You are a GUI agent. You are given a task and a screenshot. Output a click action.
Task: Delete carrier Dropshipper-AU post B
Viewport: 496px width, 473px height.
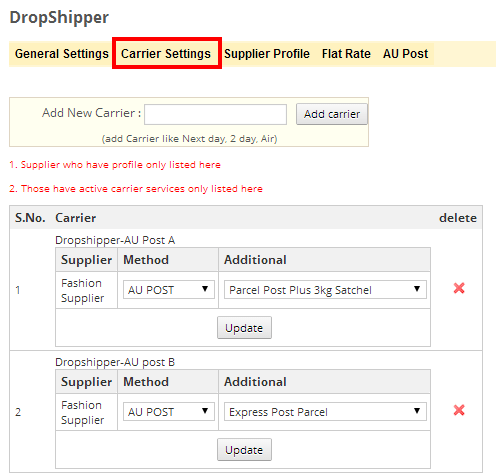(459, 410)
